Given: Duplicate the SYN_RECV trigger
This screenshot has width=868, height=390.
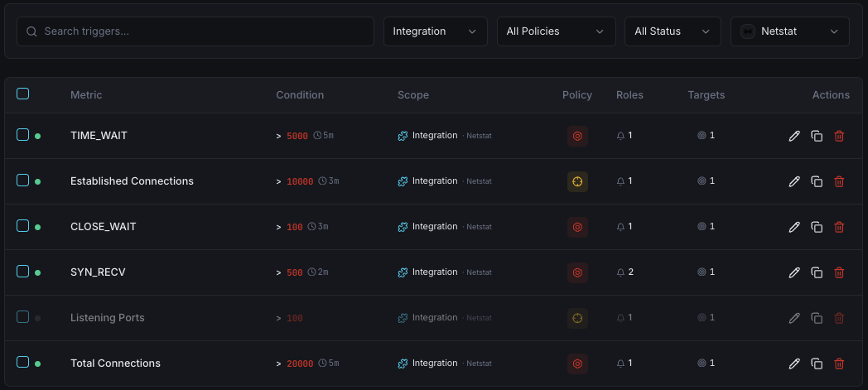Looking at the screenshot, I should (x=817, y=272).
